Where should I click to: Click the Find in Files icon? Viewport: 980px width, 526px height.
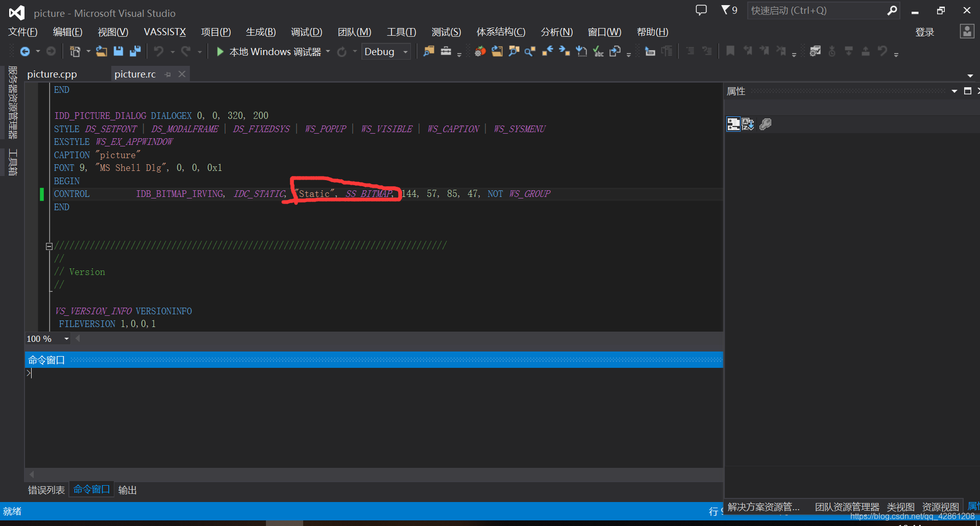pos(429,51)
